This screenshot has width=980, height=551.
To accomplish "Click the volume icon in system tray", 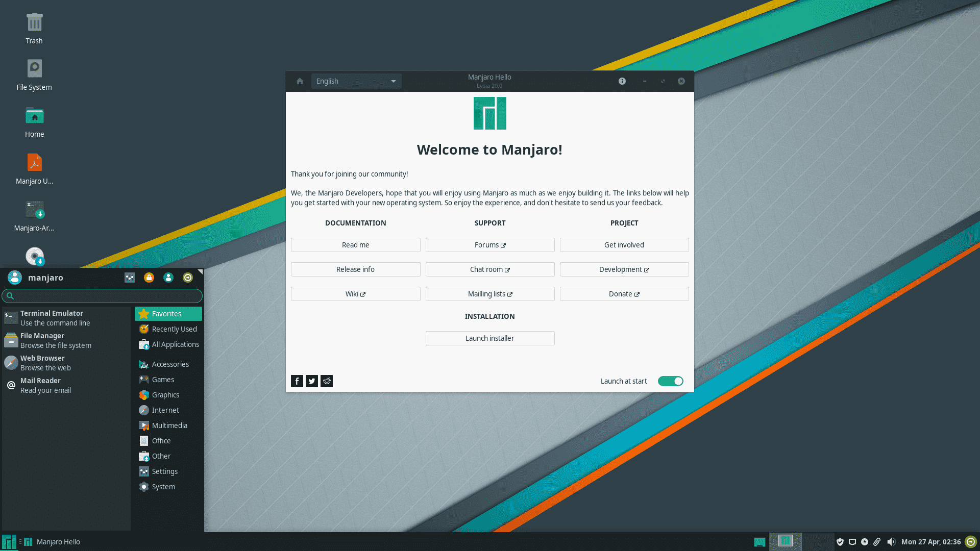I will (891, 542).
